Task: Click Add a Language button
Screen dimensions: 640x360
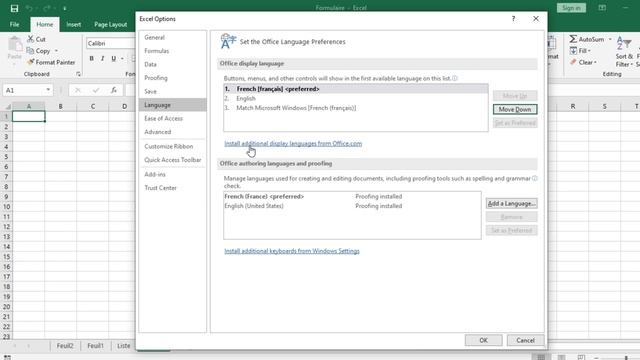Action: click(x=511, y=203)
